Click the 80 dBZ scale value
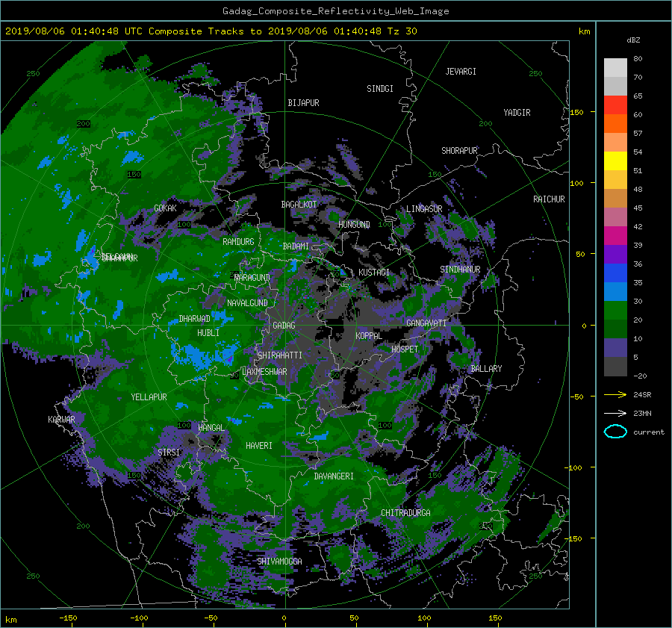This screenshot has width=672, height=628. pyautogui.click(x=638, y=59)
